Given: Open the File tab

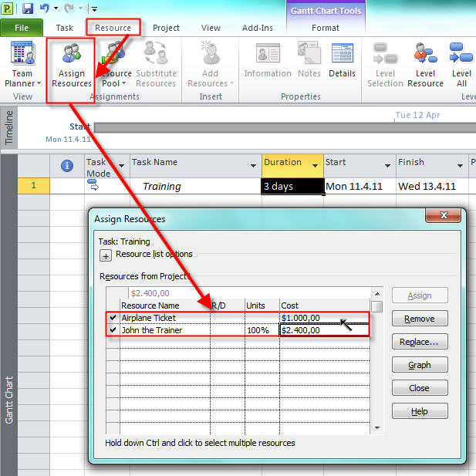Looking at the screenshot, I should click(22, 28).
